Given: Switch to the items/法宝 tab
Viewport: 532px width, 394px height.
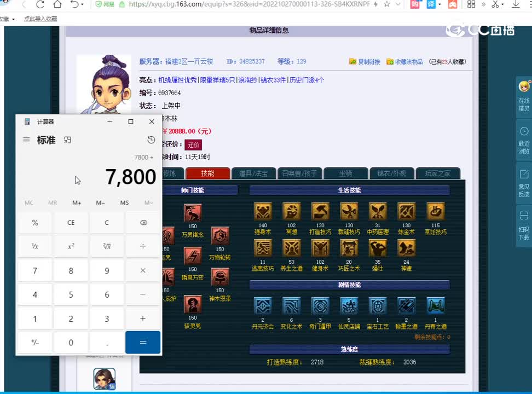Looking at the screenshot, I should tap(253, 173).
